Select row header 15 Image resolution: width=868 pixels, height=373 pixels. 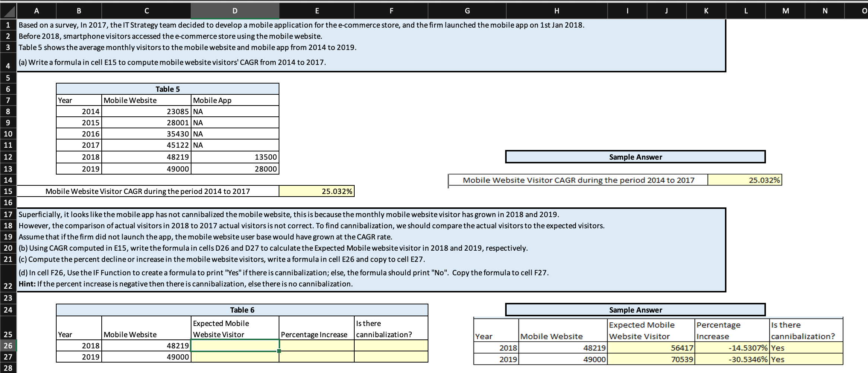coord(8,191)
